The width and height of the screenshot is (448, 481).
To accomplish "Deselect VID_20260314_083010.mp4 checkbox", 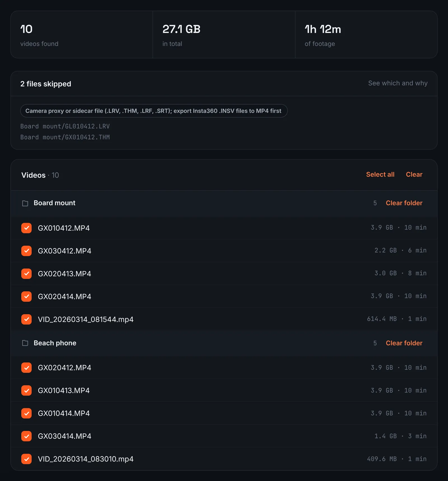I will pos(27,459).
